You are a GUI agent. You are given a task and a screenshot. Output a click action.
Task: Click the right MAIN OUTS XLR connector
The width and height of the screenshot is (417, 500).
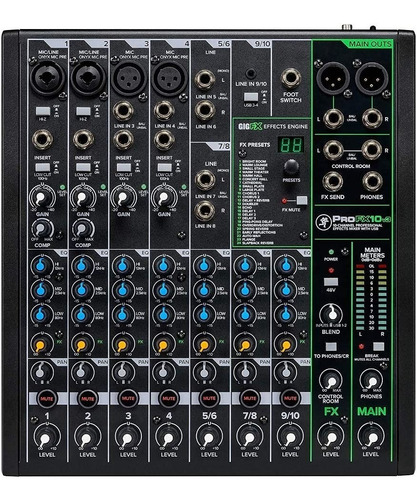[x=372, y=78]
